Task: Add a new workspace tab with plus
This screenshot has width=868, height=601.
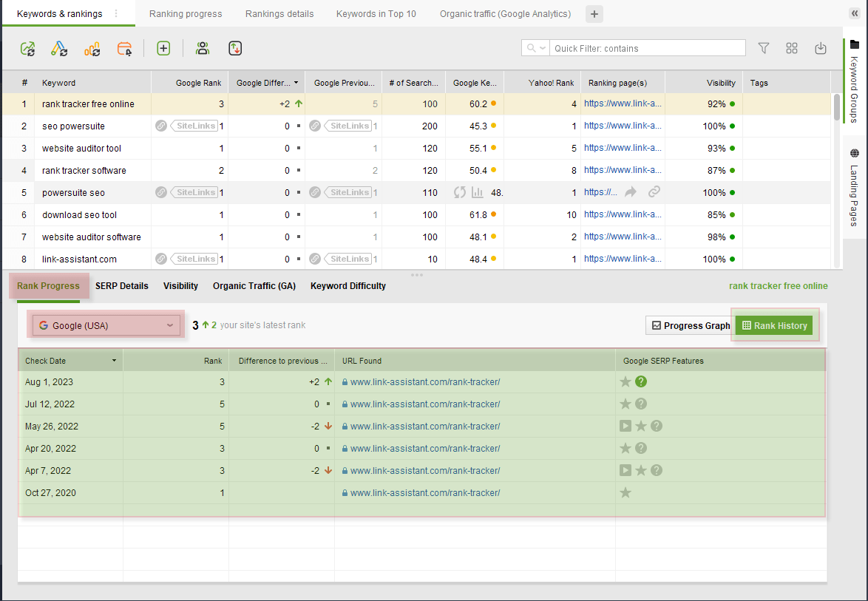Action: pos(594,14)
